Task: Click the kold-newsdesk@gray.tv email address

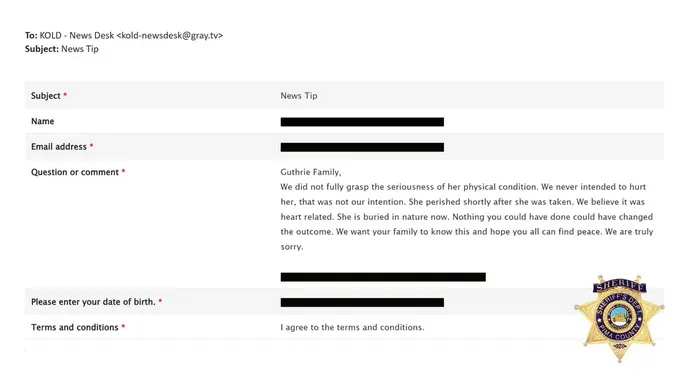Action: (x=170, y=35)
